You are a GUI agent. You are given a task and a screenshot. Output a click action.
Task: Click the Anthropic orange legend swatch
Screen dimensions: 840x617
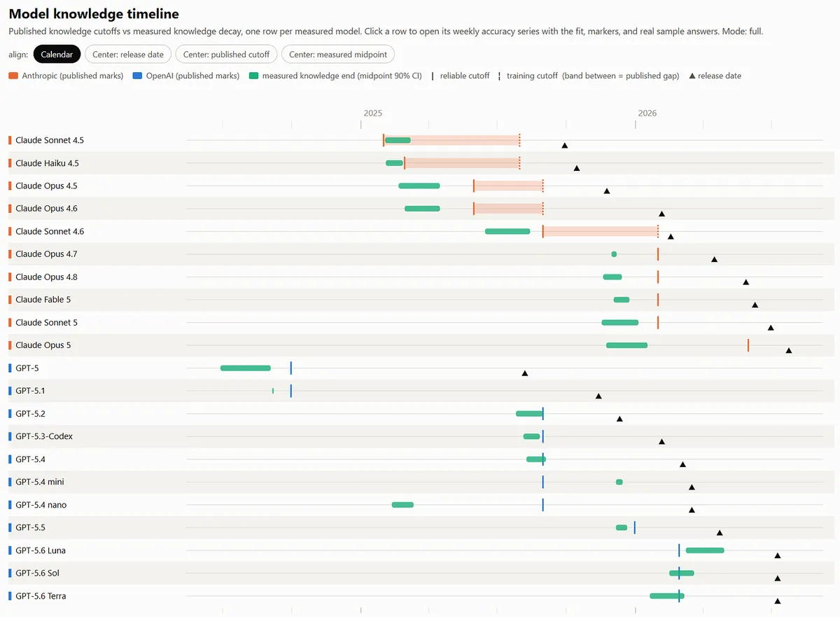tap(13, 76)
